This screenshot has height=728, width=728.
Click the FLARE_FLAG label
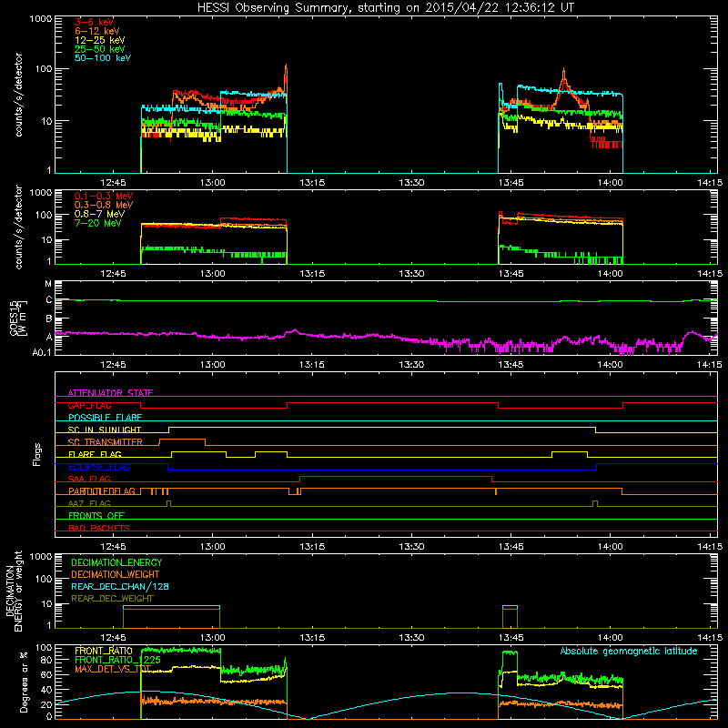(x=95, y=454)
